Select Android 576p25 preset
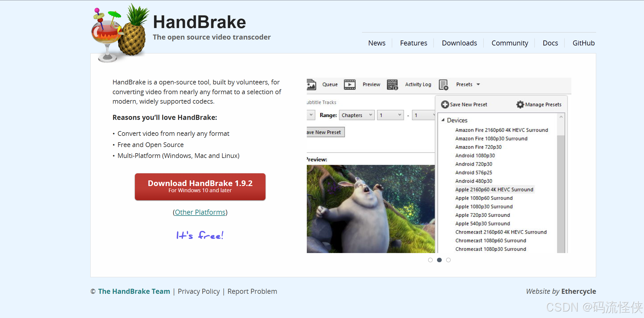Screen dimensions: 644x318 click(x=474, y=173)
